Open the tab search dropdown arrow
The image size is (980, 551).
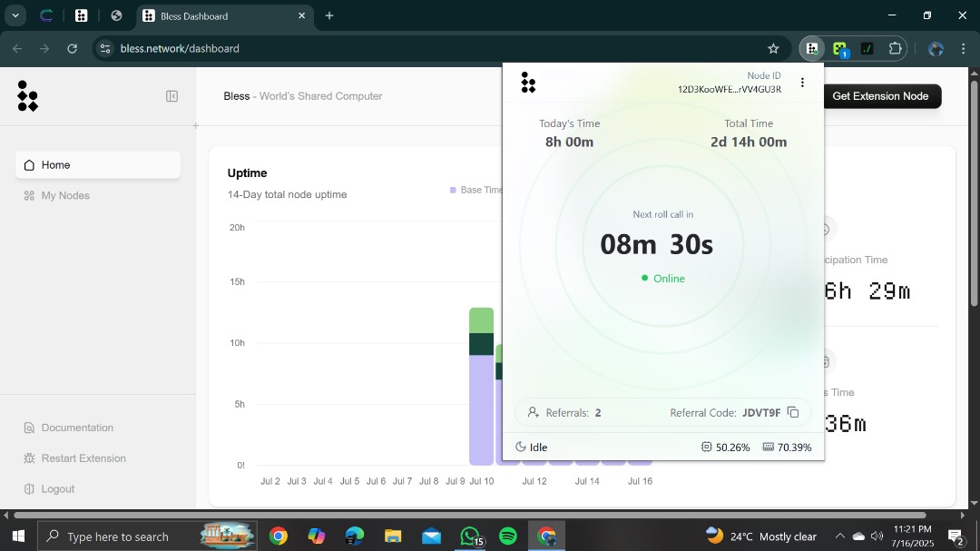(15, 15)
